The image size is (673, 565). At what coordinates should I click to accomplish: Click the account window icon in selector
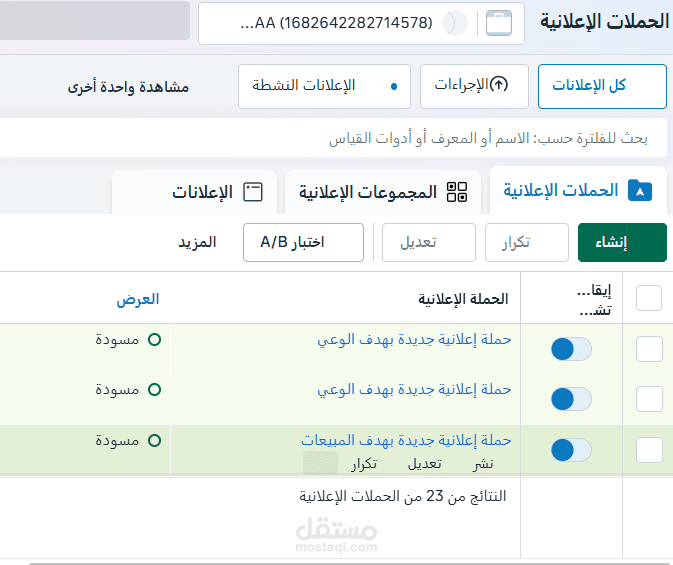pos(499,23)
